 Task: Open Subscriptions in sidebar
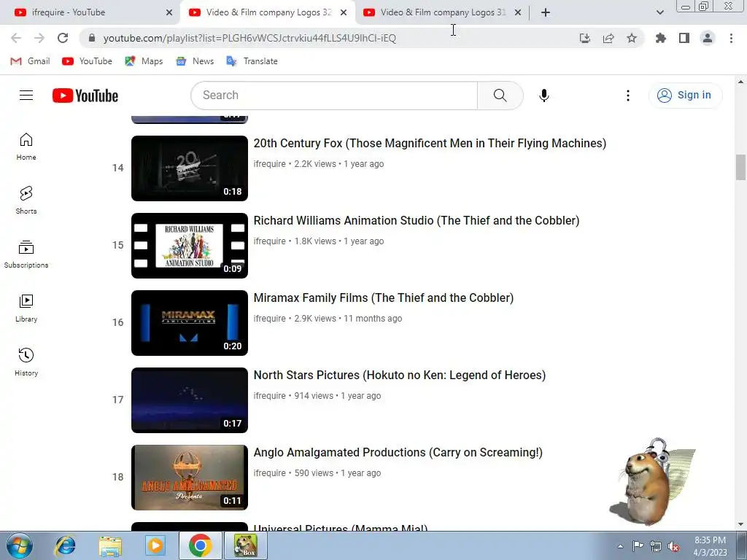[x=26, y=254]
